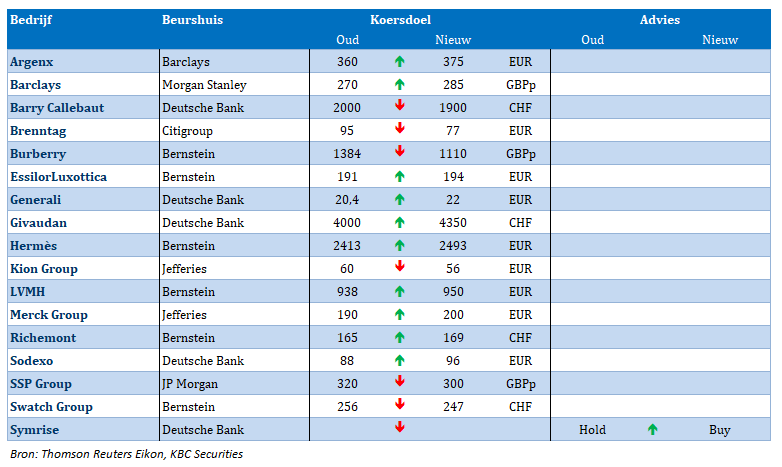Click the 'Beurshuis' column header

coord(193,20)
